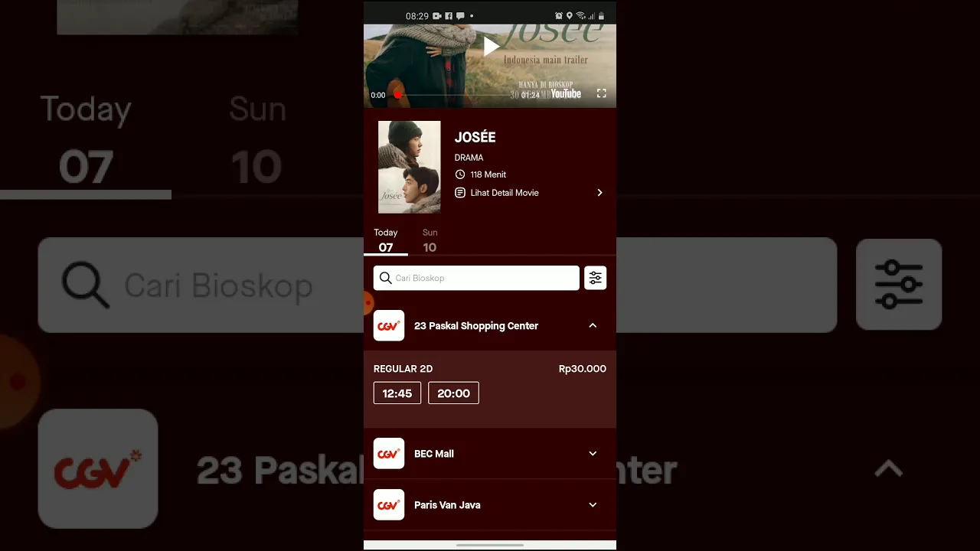980x551 pixels.
Task: Tap the detail list icon beside Lihat Detail
Action: (x=460, y=193)
